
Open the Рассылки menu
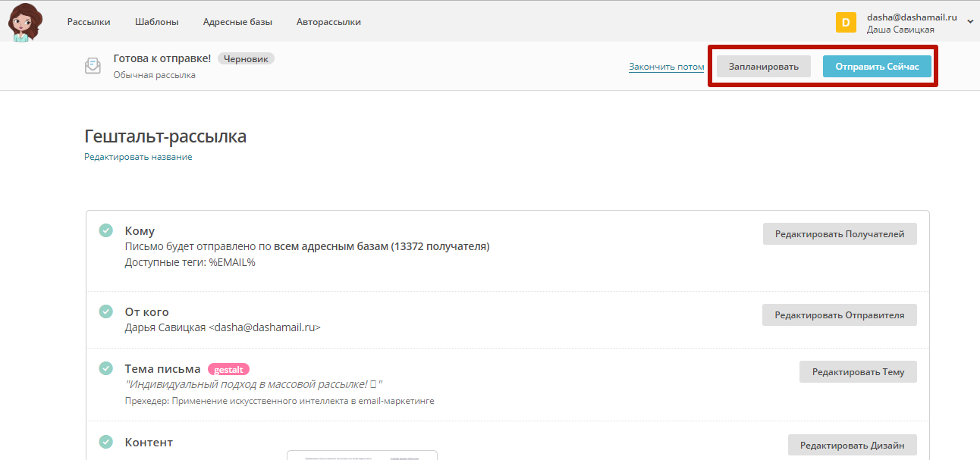89,22
